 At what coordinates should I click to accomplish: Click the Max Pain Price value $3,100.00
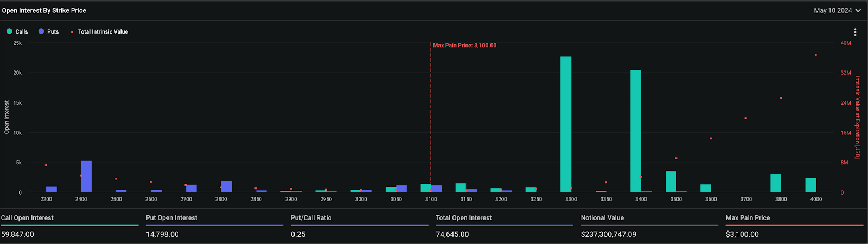743,234
